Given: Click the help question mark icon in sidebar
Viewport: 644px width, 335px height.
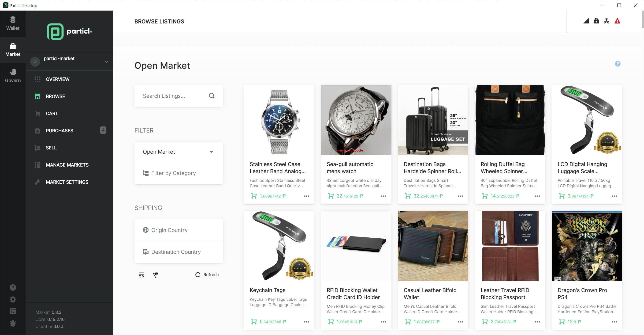Looking at the screenshot, I should 13,287.
